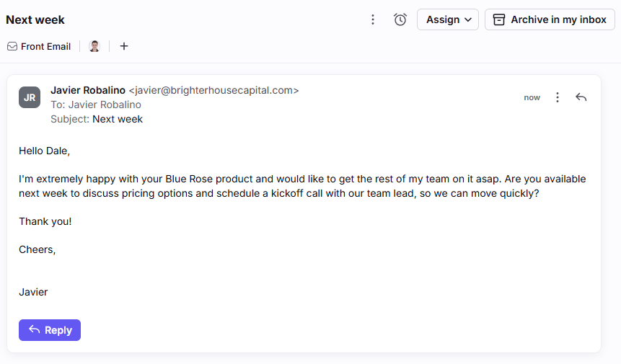The image size is (621, 364).
Task: Click the Blue Rose email body paragraph
Action: coord(302,186)
